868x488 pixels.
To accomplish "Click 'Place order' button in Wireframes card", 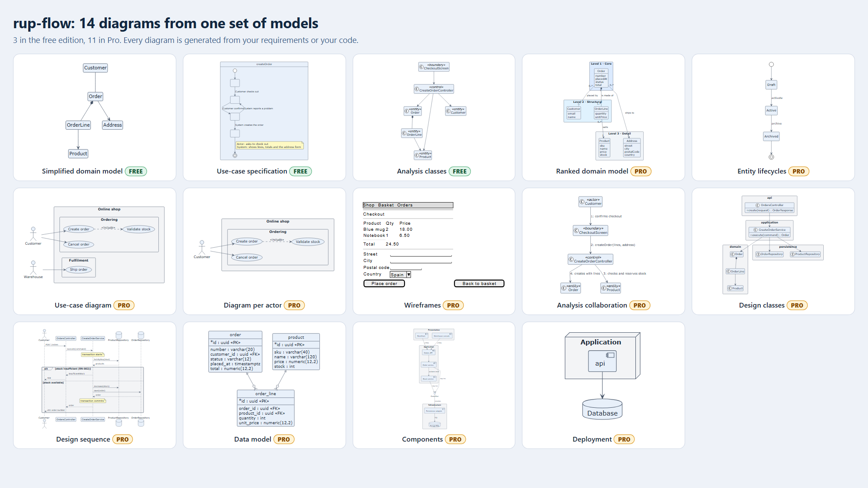I will (384, 283).
